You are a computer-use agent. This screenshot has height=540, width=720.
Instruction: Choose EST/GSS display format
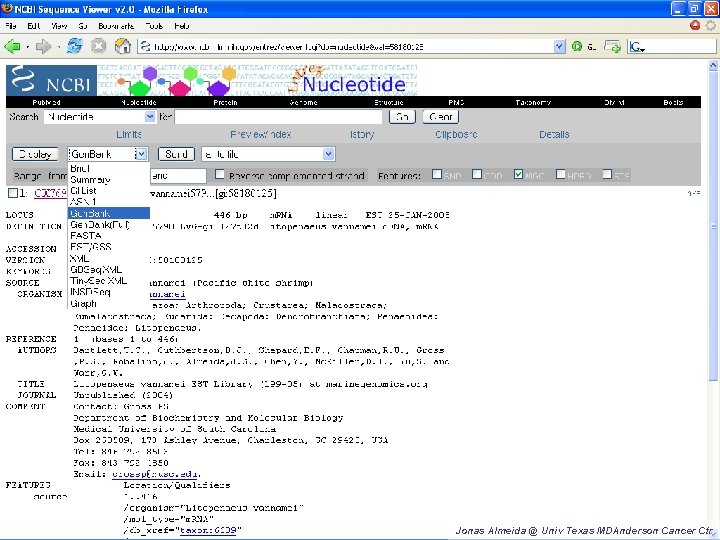[x=108, y=247]
